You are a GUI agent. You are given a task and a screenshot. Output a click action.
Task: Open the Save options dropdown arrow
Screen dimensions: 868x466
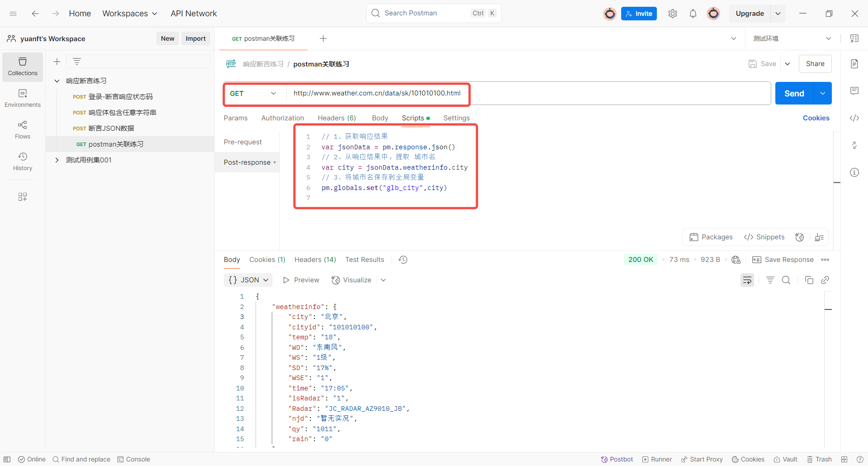pyautogui.click(x=788, y=64)
